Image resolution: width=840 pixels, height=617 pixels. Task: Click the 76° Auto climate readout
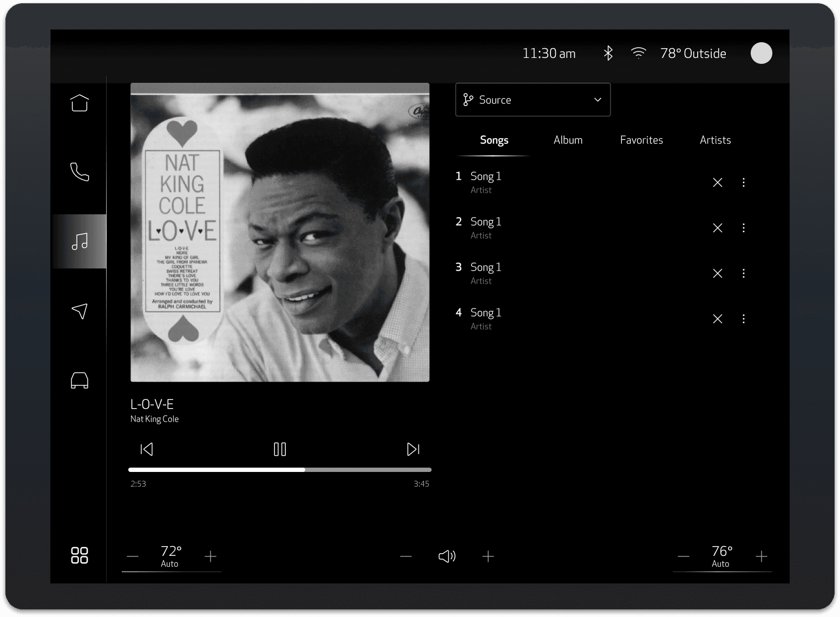pyautogui.click(x=722, y=556)
